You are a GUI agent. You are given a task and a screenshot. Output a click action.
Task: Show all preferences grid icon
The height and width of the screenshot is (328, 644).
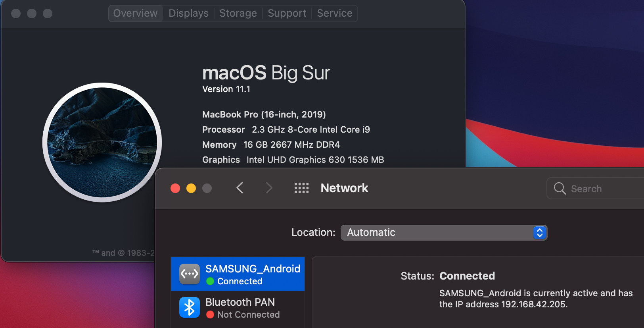click(301, 188)
